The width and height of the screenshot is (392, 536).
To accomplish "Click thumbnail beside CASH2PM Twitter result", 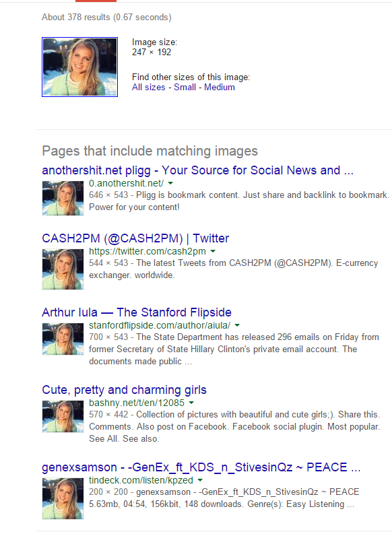I will pos(63,269).
